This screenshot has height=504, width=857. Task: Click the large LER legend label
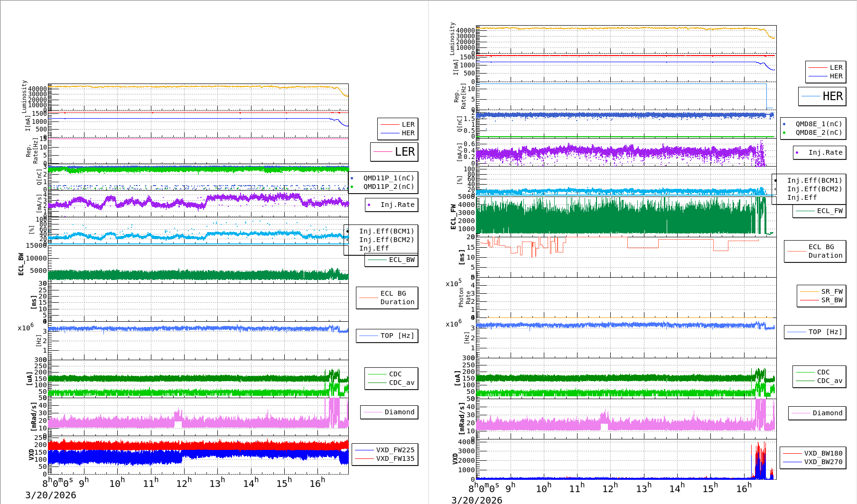click(x=404, y=152)
